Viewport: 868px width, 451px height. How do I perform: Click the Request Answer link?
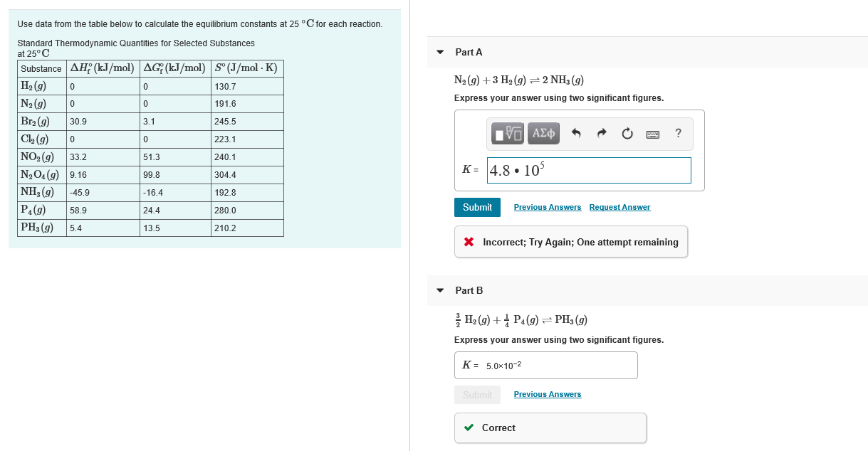coord(619,207)
